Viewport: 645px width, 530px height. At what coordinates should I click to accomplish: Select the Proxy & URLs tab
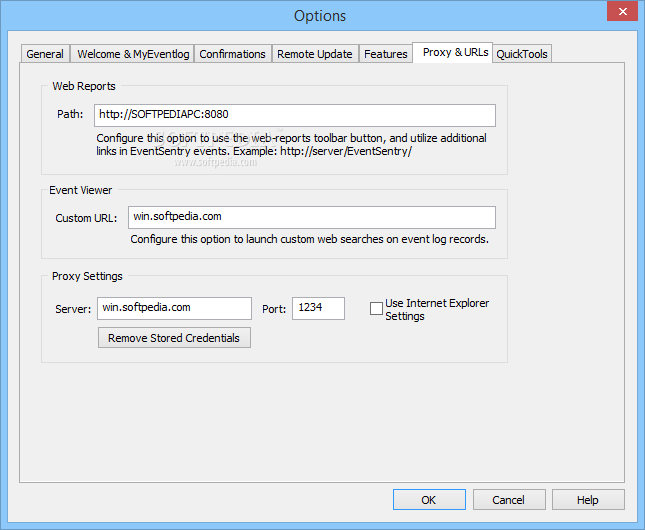pyautogui.click(x=455, y=52)
